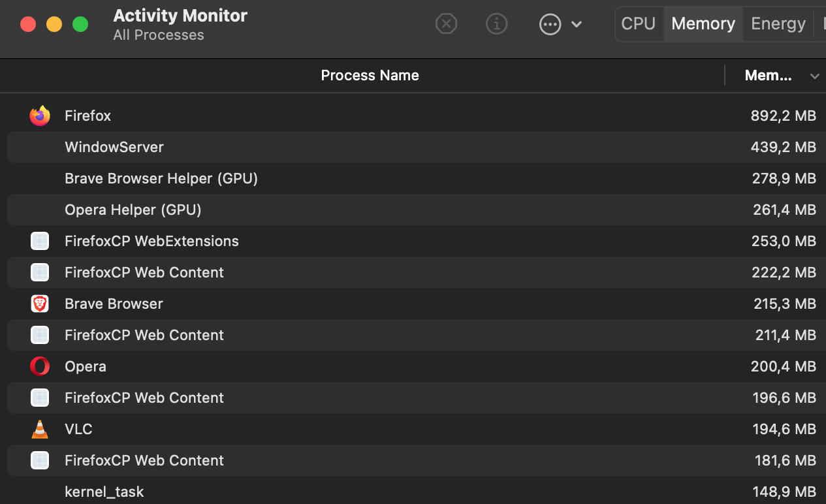Click the green zoom window button
The height and width of the screenshot is (504, 826).
tap(80, 25)
